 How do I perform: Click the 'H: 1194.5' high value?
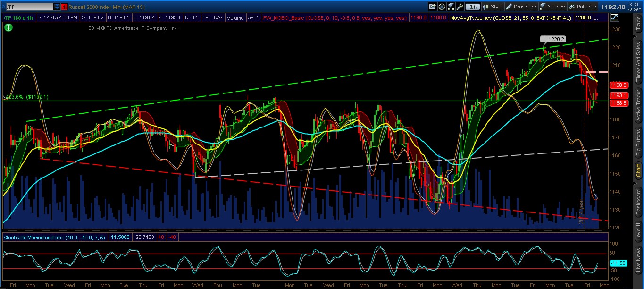118,18
